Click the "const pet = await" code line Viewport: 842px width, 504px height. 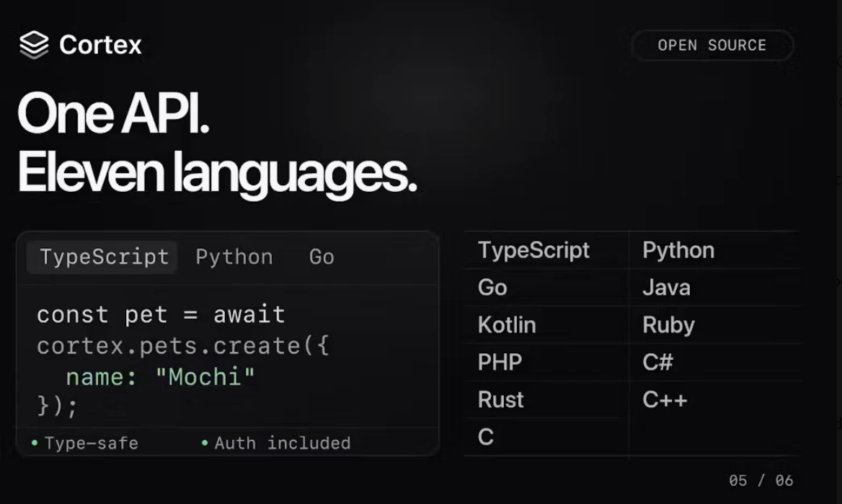click(161, 315)
